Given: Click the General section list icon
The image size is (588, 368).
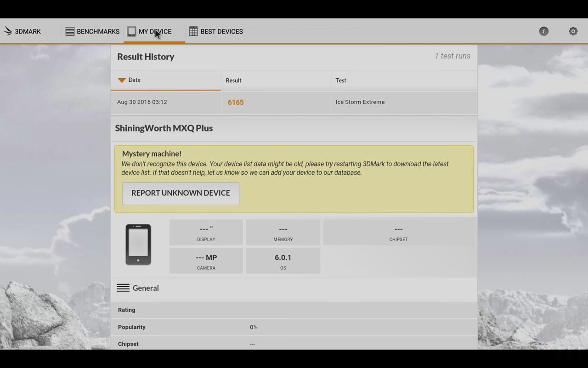Looking at the screenshot, I should tap(123, 288).
